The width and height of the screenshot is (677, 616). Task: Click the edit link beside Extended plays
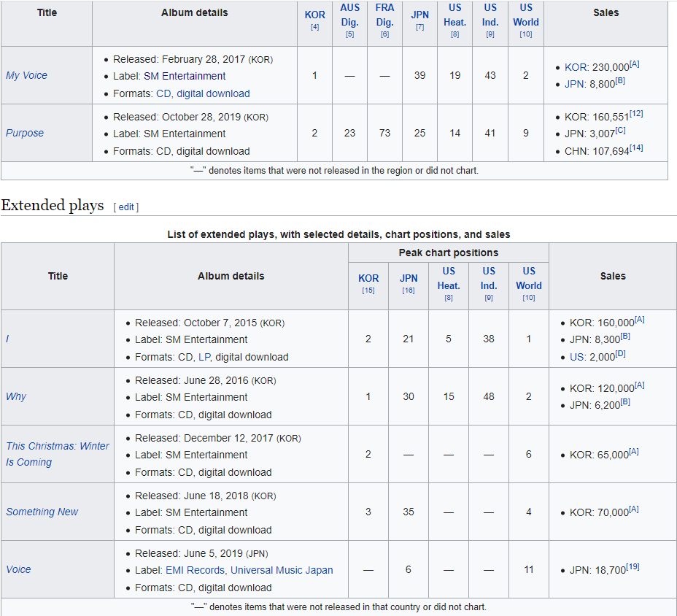click(x=126, y=207)
